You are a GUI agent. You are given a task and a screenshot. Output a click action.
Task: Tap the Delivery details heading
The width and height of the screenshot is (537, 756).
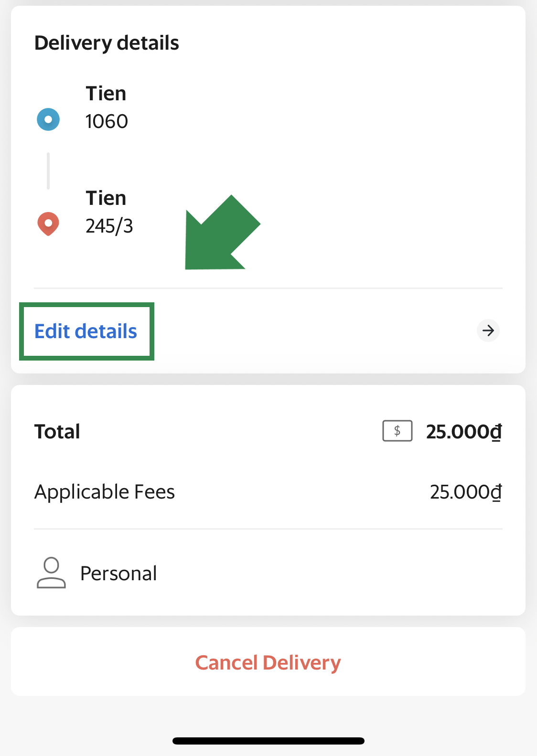(107, 43)
